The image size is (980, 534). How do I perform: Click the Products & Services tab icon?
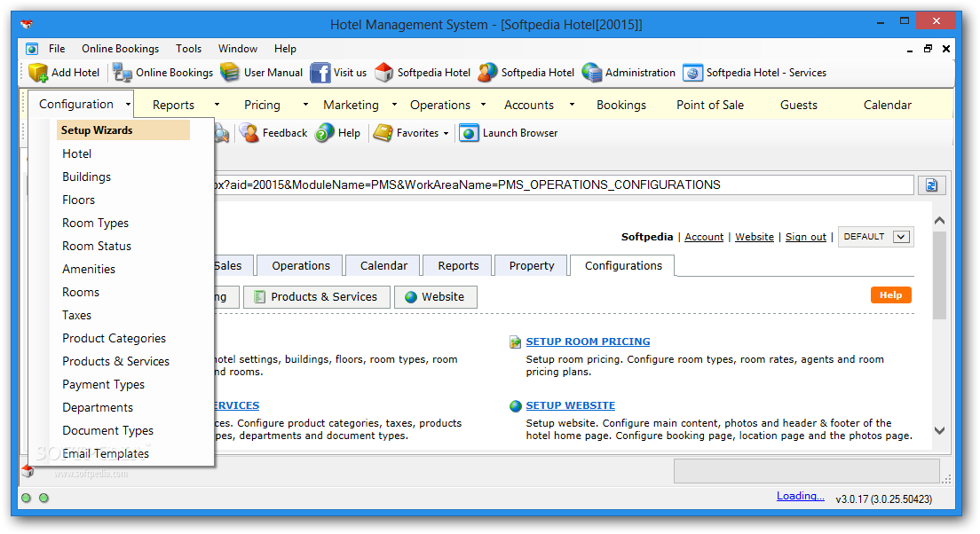[259, 297]
